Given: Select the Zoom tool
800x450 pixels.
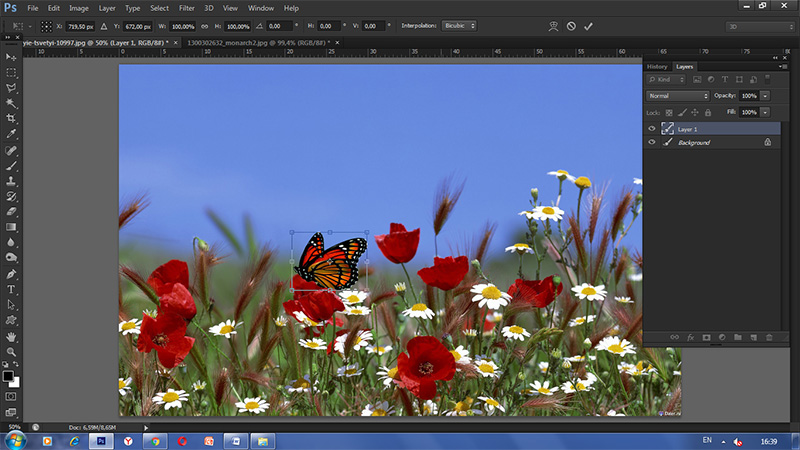Looking at the screenshot, I should click(x=11, y=352).
